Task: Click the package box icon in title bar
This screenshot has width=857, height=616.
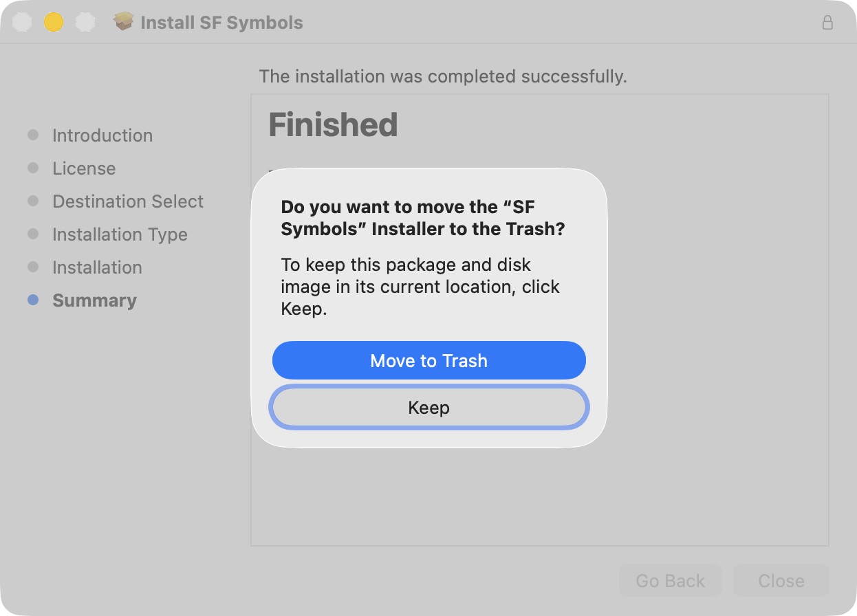Action: pos(124,22)
